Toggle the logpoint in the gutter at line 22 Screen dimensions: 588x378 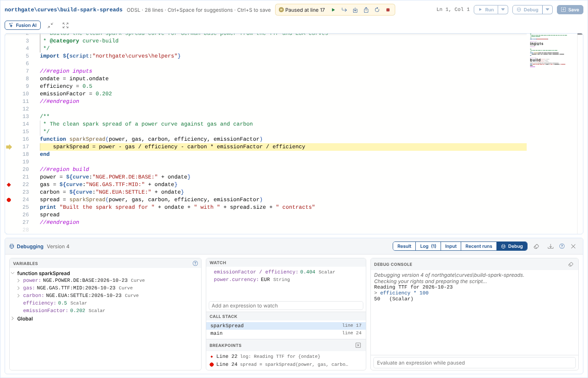(x=9, y=185)
